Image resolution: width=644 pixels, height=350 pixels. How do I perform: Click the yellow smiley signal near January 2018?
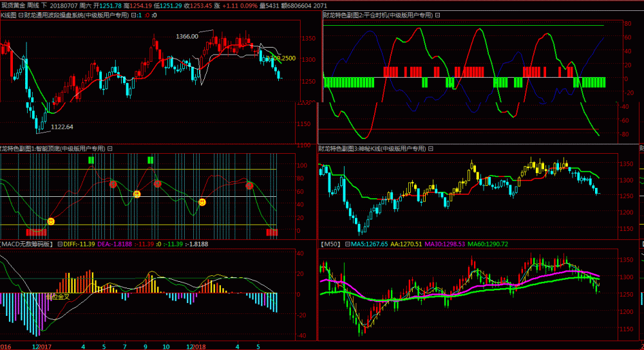(202, 202)
